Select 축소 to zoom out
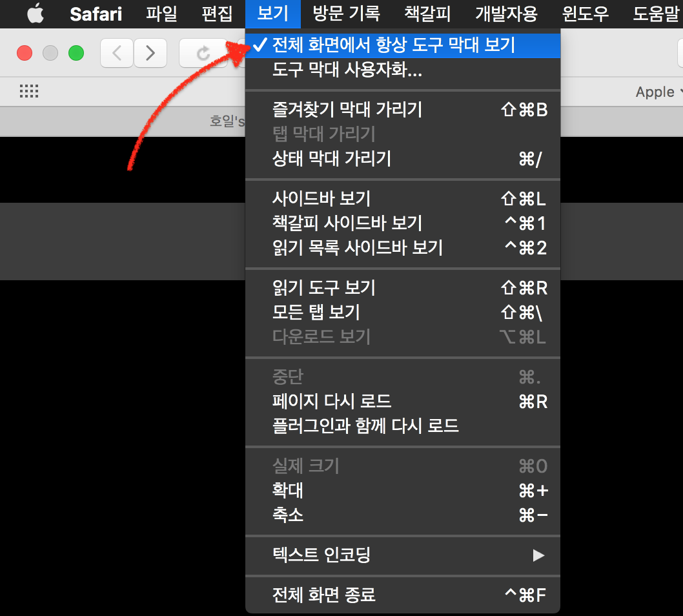The height and width of the screenshot is (616, 683). pyautogui.click(x=403, y=515)
